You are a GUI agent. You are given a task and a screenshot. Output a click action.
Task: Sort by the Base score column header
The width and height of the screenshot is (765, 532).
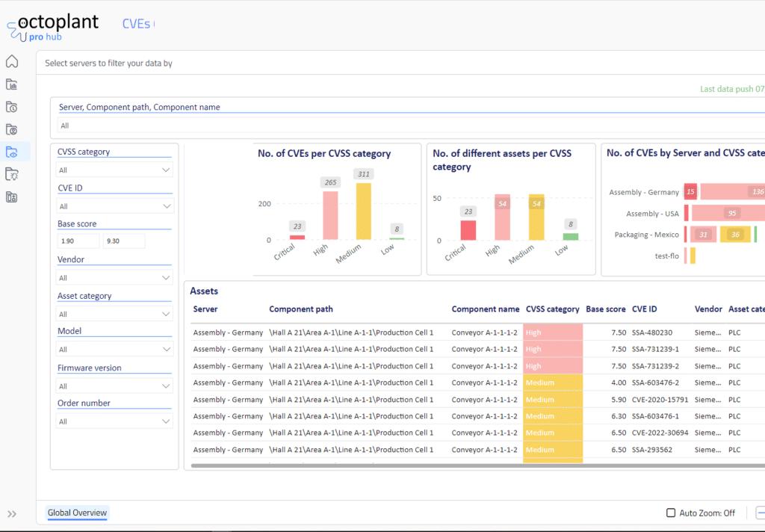(x=605, y=309)
